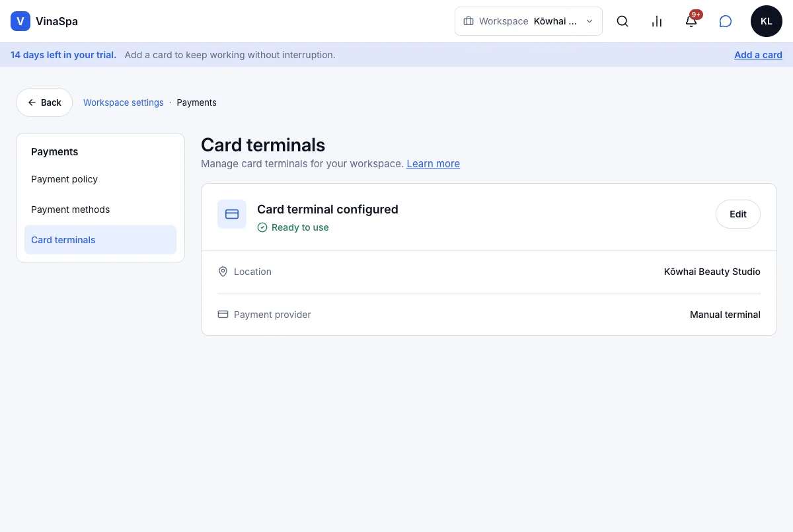
Task: Open the chat messages icon
Action: tap(726, 21)
